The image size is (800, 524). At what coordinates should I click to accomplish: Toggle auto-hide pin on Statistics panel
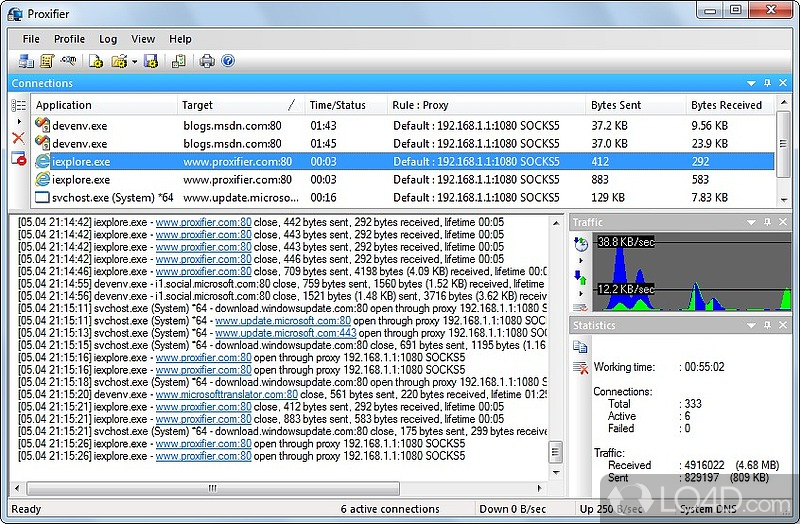767,325
